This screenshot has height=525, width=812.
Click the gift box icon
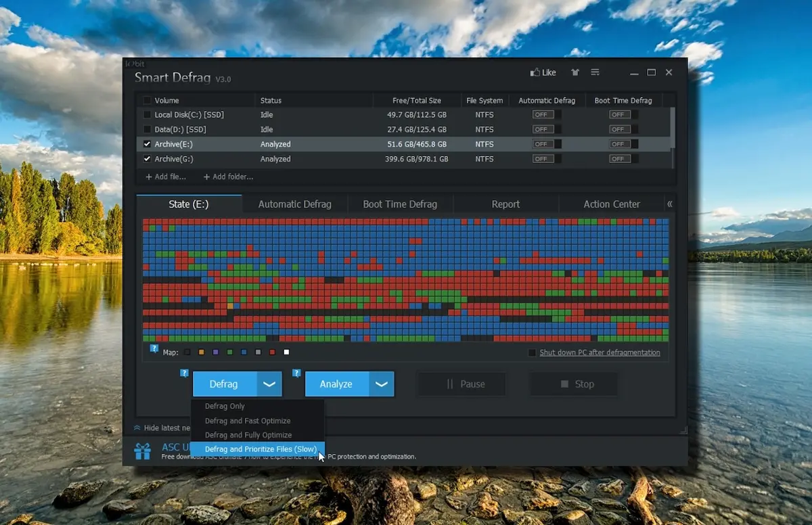point(142,451)
